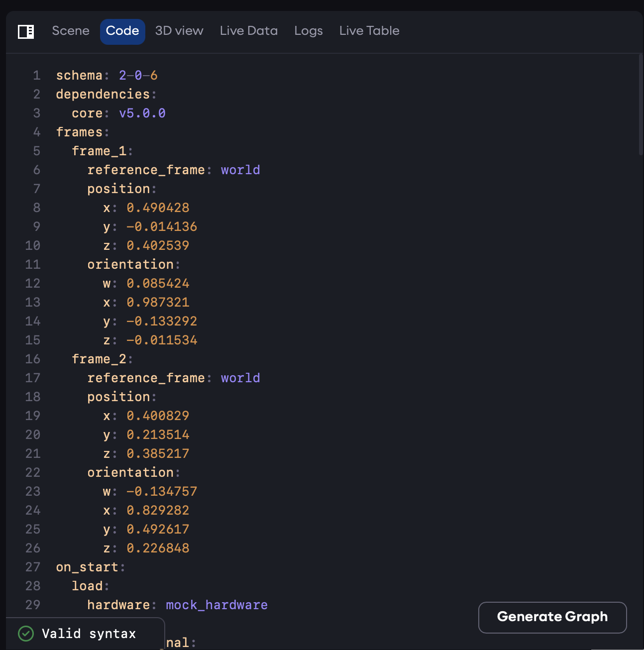The width and height of the screenshot is (644, 650).
Task: Click the orientation w value -0.134757
Action: click(x=162, y=491)
